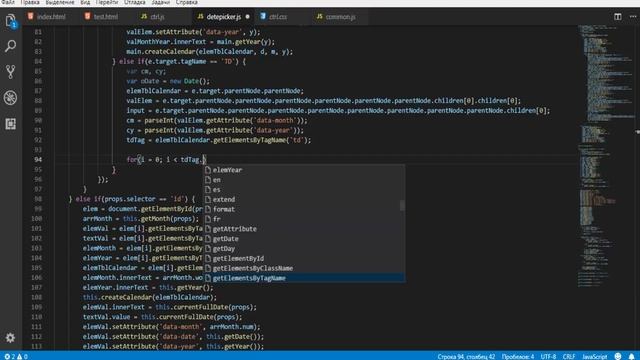
Task: Open the Справка menu
Action: 187,2
